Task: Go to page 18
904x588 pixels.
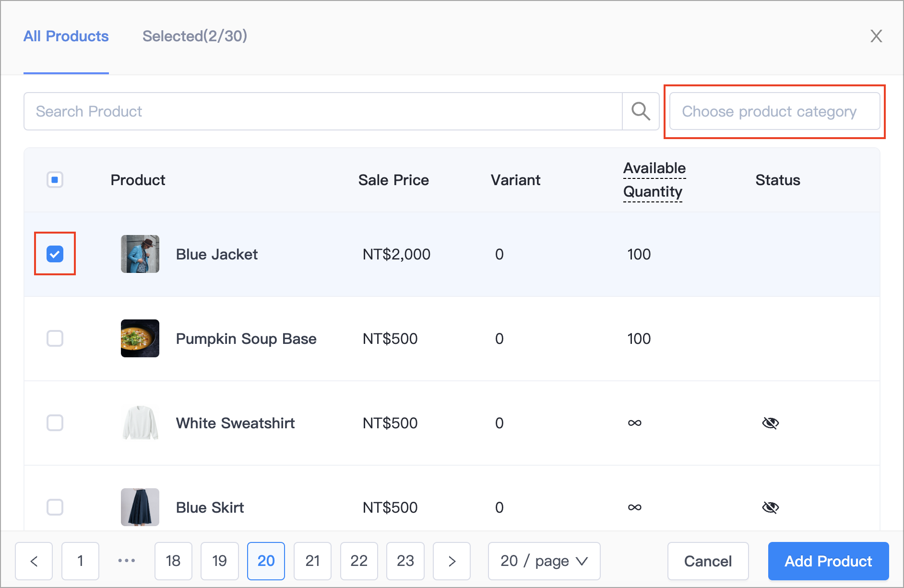Action: tap(173, 561)
